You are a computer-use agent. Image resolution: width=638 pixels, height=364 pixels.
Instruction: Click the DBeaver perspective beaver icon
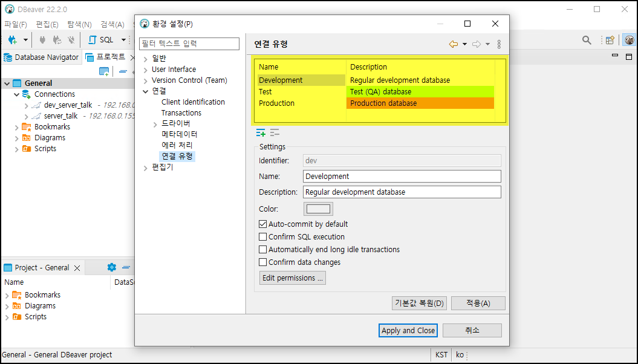pos(629,40)
